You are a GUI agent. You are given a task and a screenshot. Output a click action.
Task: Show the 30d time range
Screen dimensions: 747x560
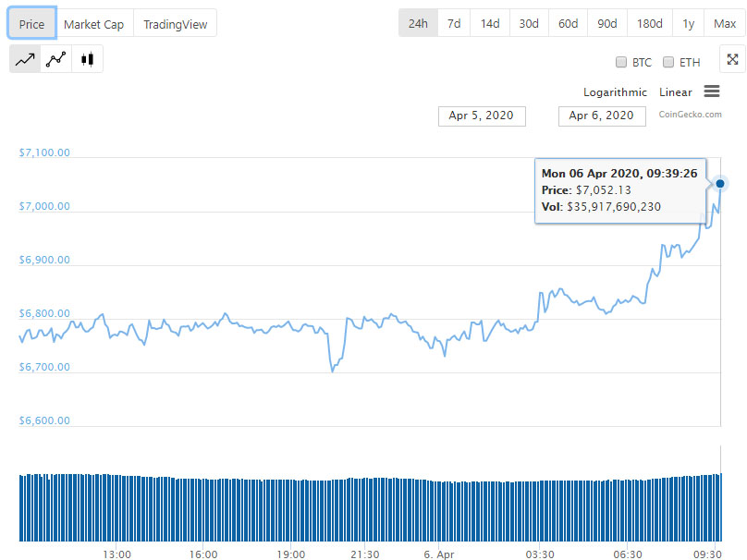pyautogui.click(x=529, y=23)
